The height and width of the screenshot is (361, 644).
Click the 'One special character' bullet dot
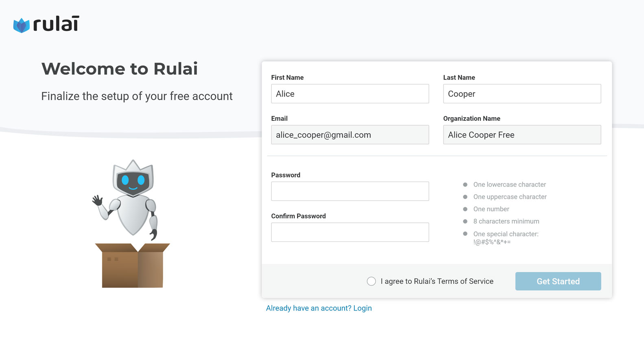(x=465, y=234)
